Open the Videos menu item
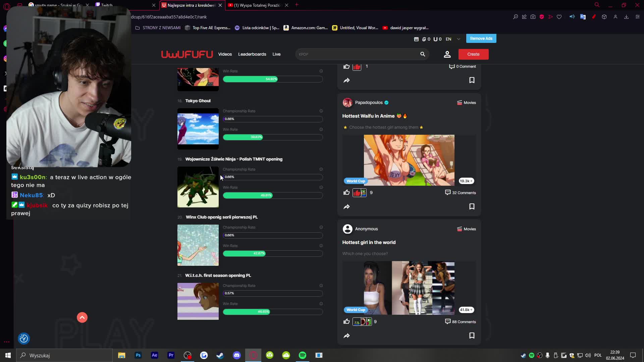 (x=225, y=54)
